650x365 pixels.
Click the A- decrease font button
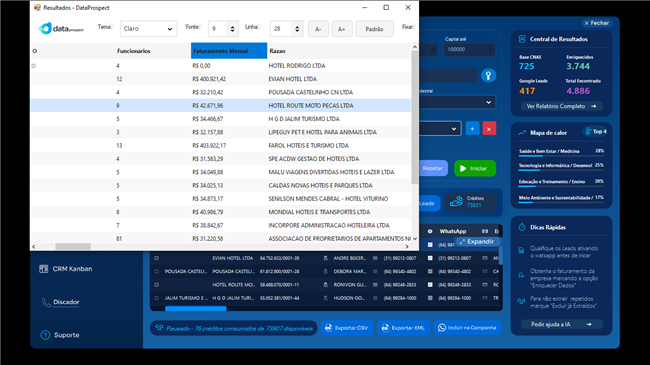pyautogui.click(x=318, y=29)
